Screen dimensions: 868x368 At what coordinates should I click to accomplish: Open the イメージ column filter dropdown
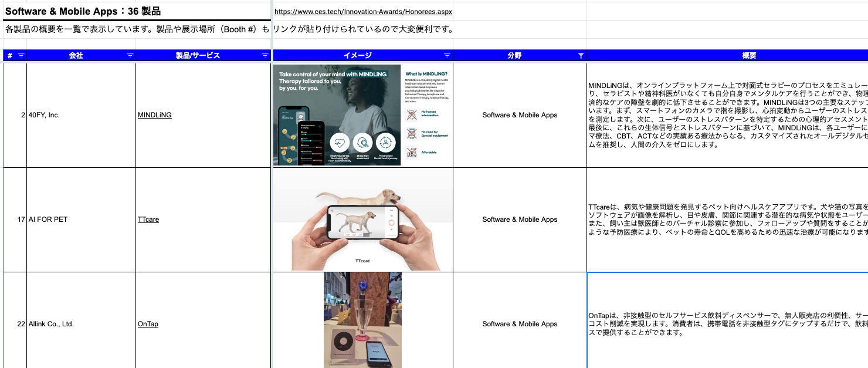(447, 56)
